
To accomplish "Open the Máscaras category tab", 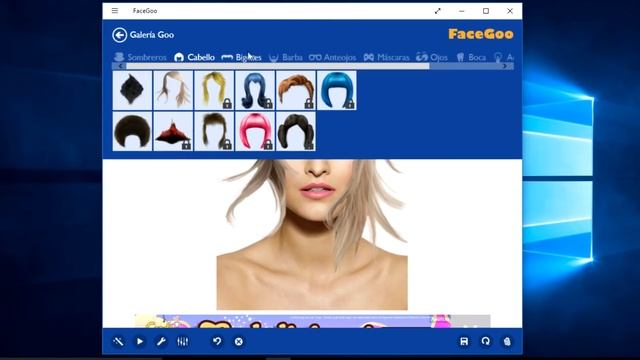I will pyautogui.click(x=386, y=57).
